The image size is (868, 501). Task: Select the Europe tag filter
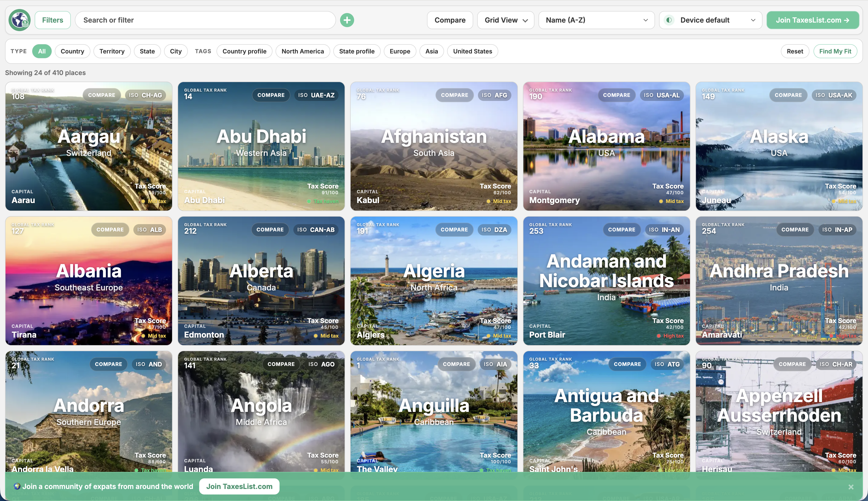click(x=399, y=51)
